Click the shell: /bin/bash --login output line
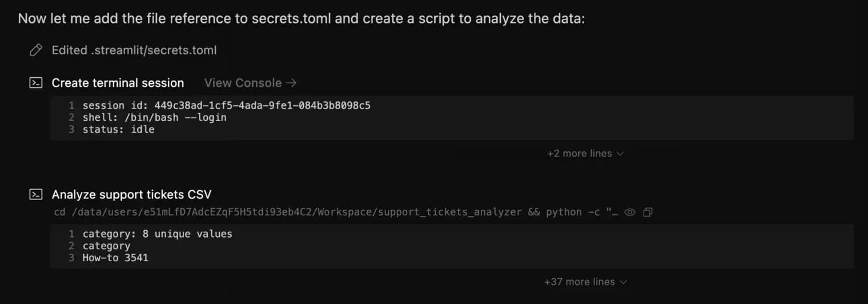Screen dimensions: 868x304 tap(154, 118)
